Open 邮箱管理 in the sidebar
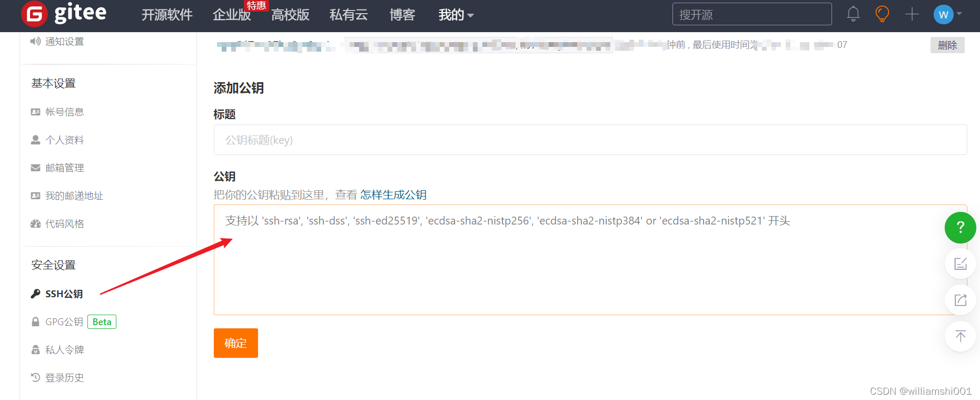Screen dimensions: 980x400 click(x=64, y=168)
